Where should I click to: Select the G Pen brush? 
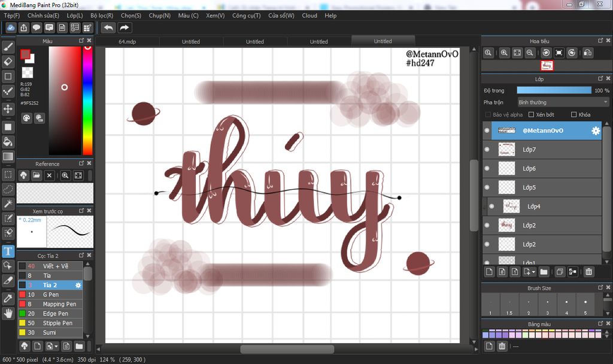pos(50,295)
